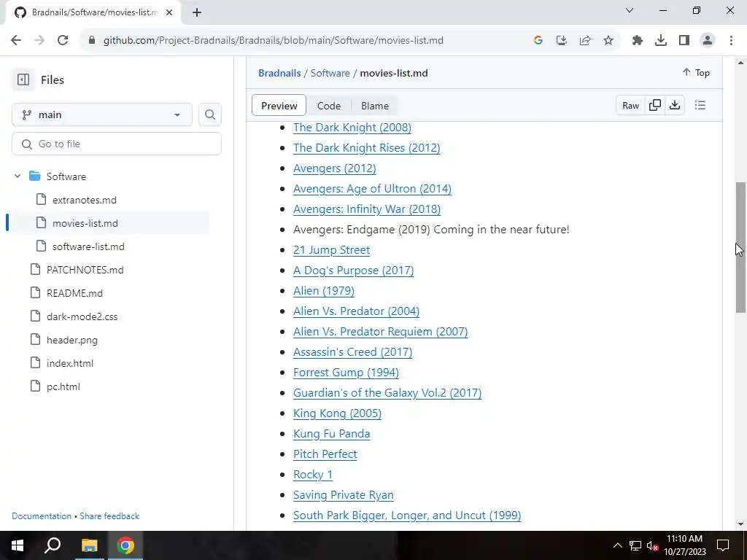Open the main branch dropdown
This screenshot has width=747, height=560.
(x=102, y=114)
